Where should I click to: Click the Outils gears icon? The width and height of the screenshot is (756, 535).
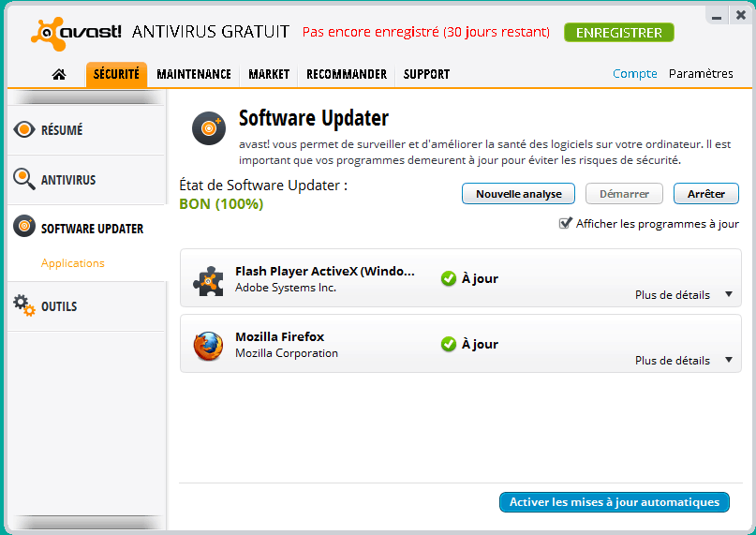(24, 305)
